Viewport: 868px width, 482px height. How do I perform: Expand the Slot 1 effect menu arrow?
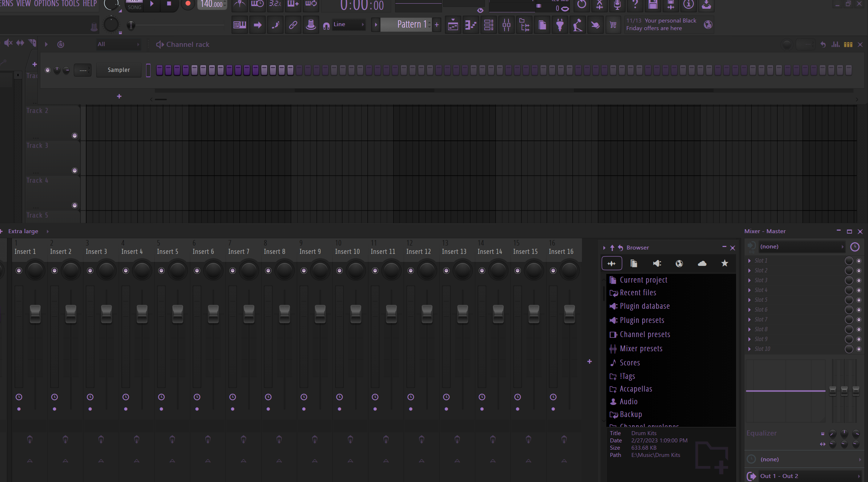pos(750,261)
